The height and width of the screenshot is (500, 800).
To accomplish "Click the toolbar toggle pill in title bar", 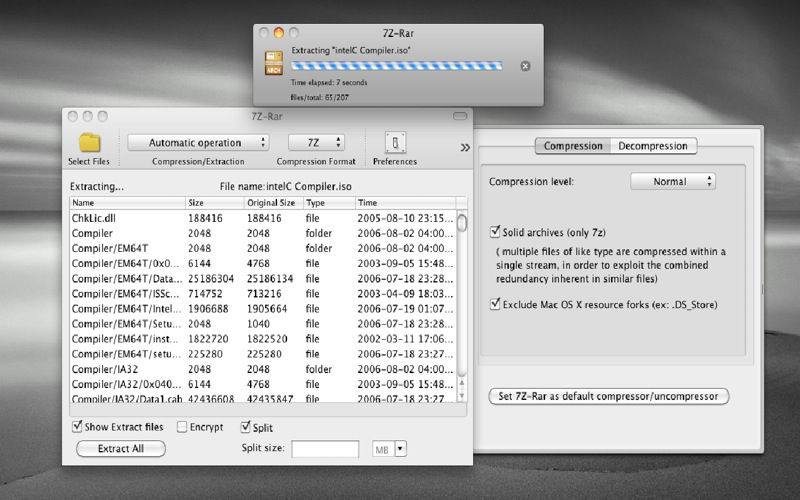I will pyautogui.click(x=460, y=116).
